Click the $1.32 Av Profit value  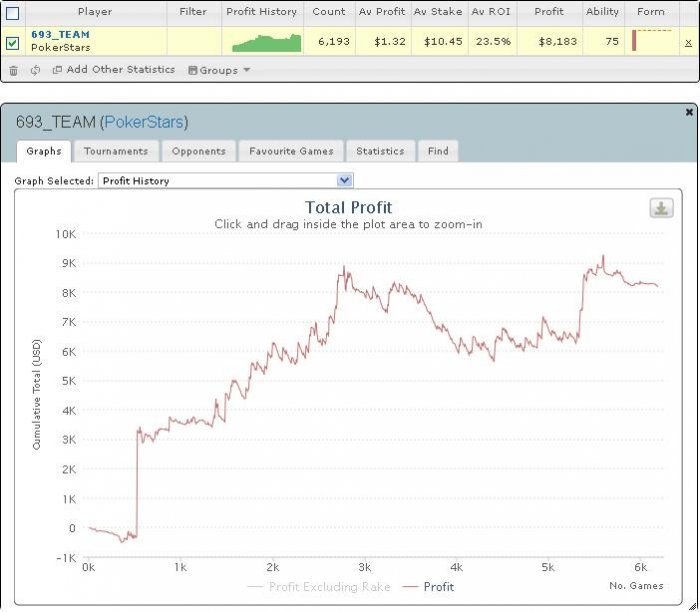point(390,42)
